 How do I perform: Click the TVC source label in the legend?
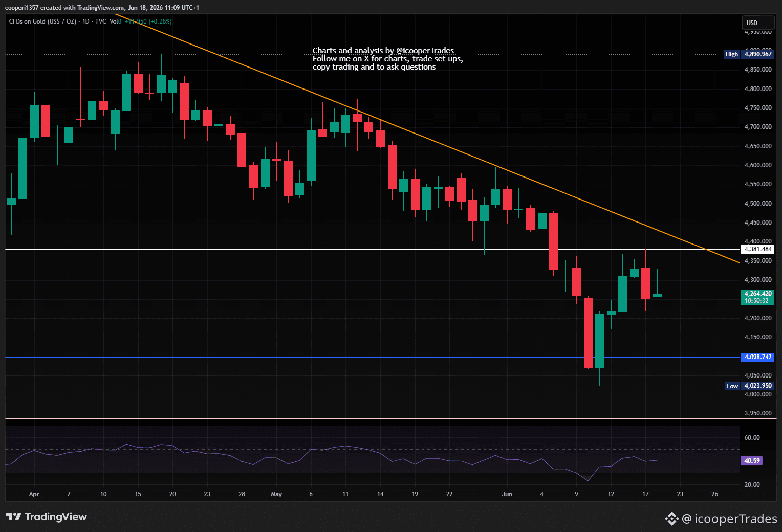point(100,21)
